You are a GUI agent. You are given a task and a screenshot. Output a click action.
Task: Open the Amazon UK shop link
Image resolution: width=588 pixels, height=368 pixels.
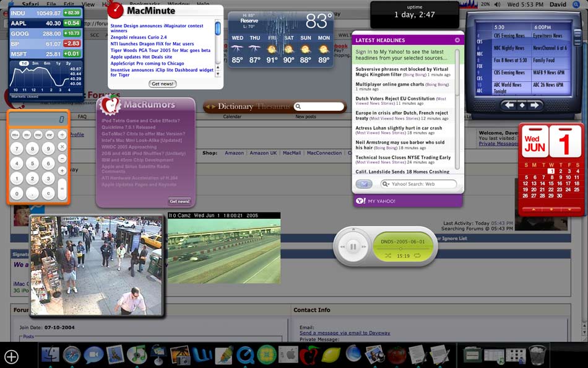[x=263, y=153]
